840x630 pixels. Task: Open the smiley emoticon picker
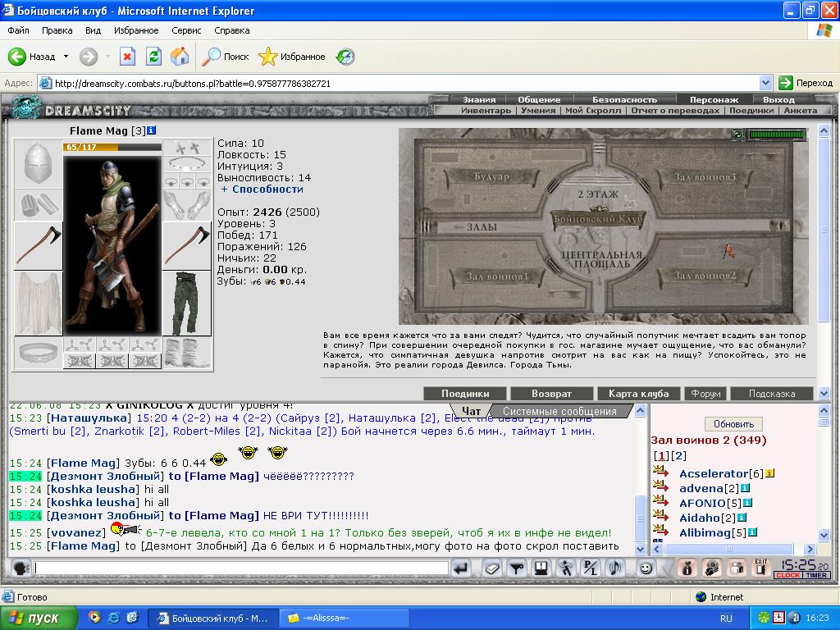646,568
